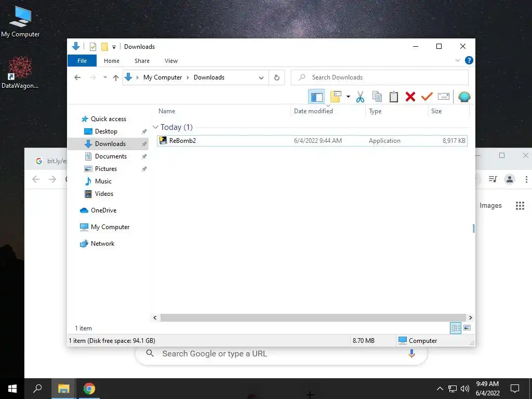Viewport: 532px width, 399px height.
Task: Open the File ribbon tab
Action: [x=82, y=61]
